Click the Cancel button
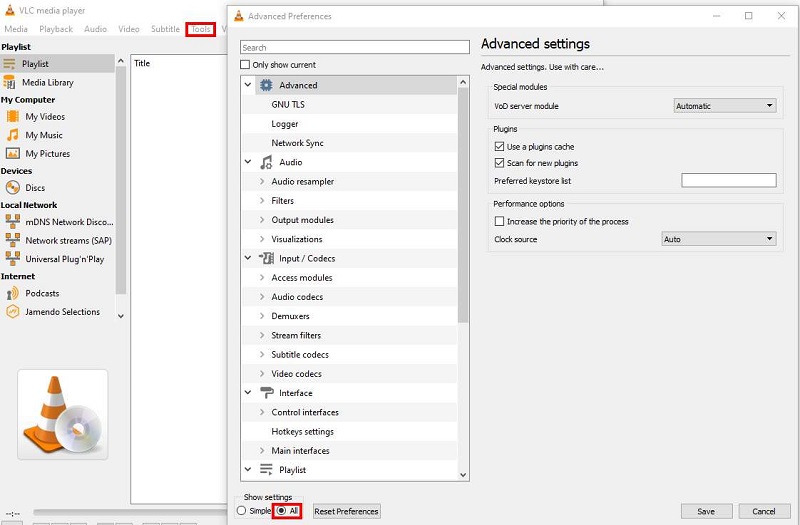Image resolution: width=800 pixels, height=525 pixels. pyautogui.click(x=764, y=511)
